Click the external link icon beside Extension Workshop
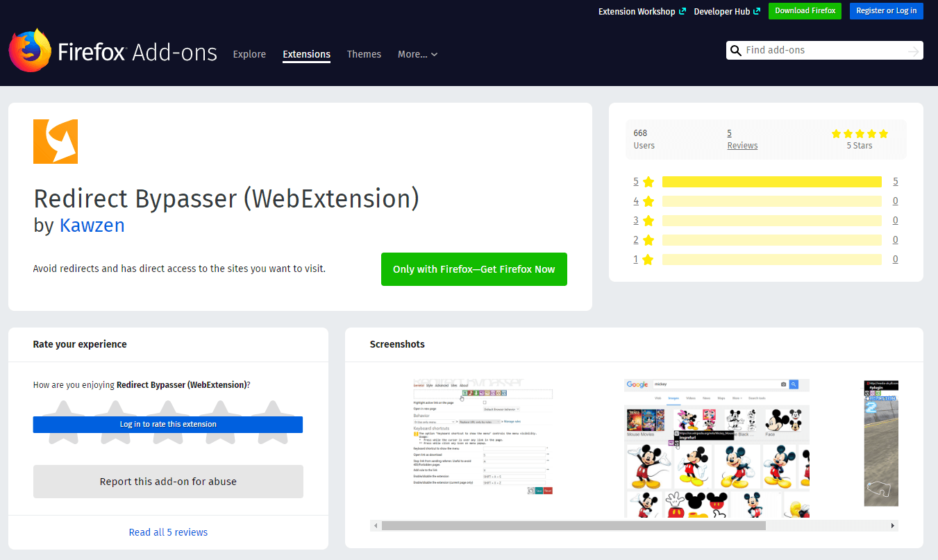The width and height of the screenshot is (938, 560). click(682, 11)
